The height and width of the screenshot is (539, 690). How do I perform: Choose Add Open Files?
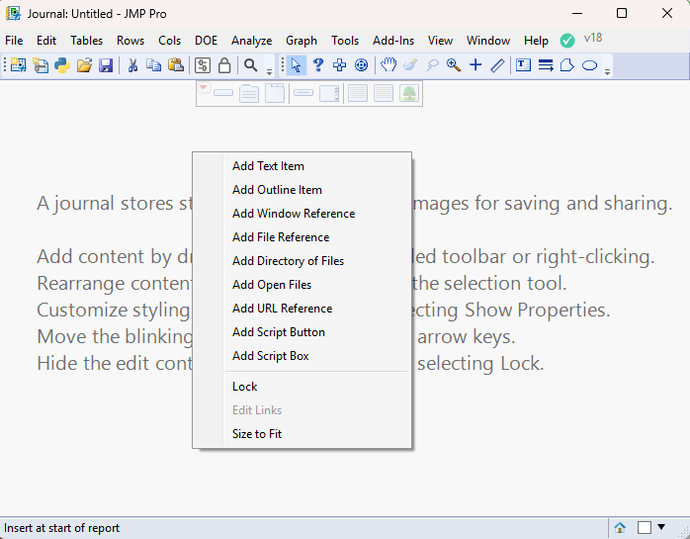[x=302, y=285]
